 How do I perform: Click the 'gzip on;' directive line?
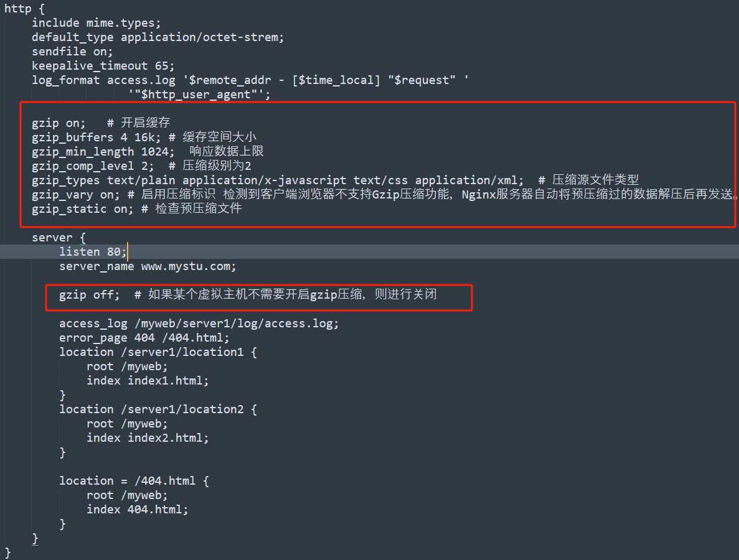point(59,123)
